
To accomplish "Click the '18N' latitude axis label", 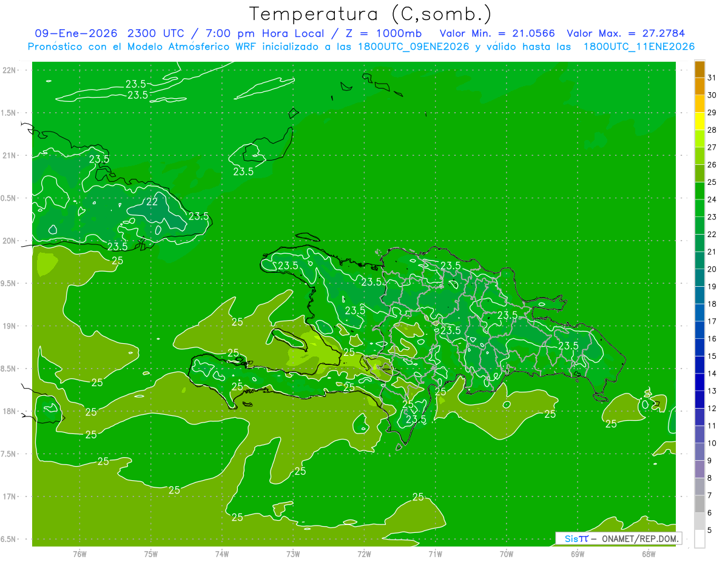I will 9,411.
